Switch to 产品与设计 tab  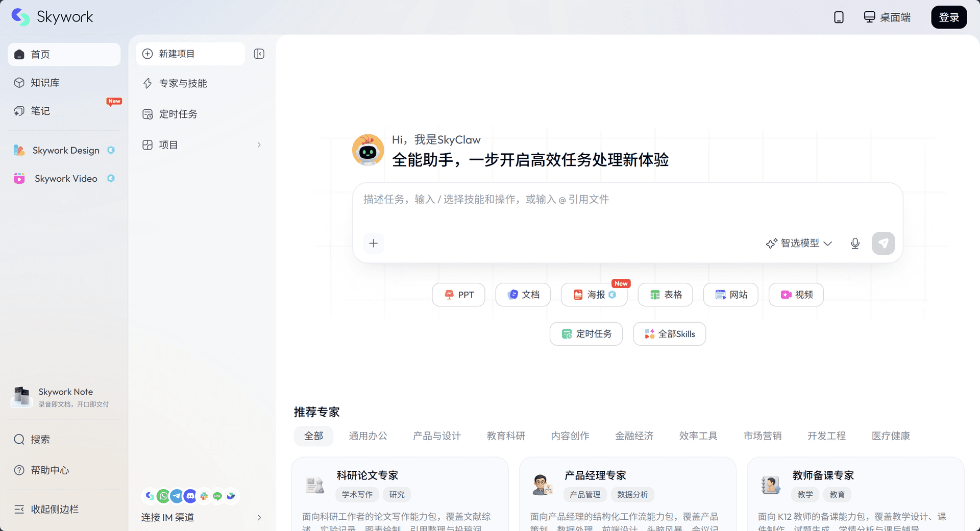(437, 436)
